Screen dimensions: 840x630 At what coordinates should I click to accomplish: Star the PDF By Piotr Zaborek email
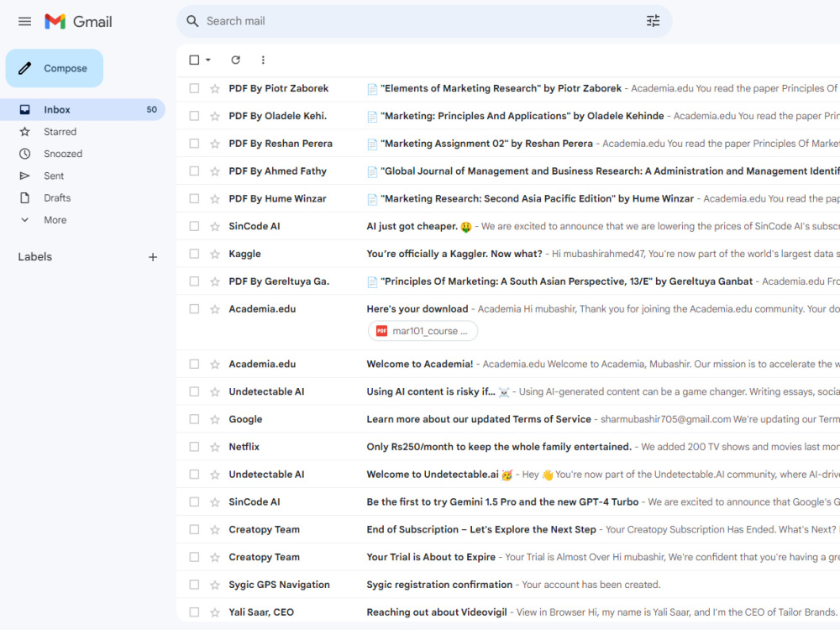coord(215,88)
